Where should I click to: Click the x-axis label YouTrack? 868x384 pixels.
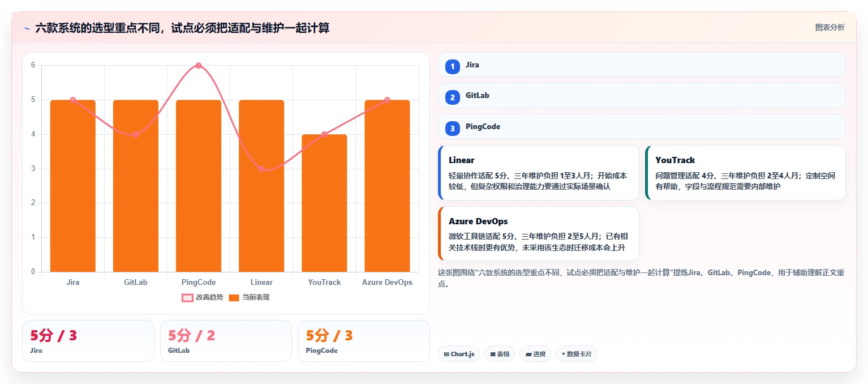point(324,282)
